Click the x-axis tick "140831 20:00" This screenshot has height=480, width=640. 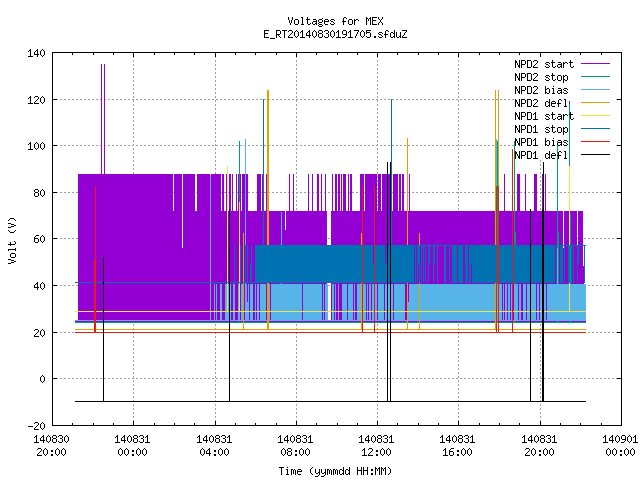click(x=539, y=446)
